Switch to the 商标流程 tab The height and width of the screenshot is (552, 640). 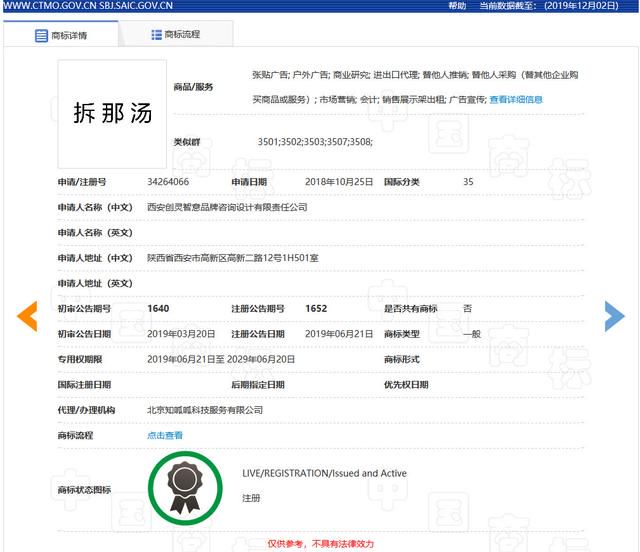click(176, 34)
